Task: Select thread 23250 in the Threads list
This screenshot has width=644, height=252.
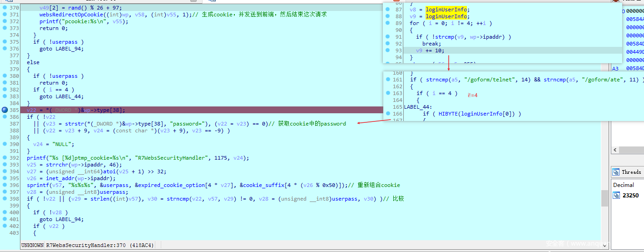Action: point(630,195)
